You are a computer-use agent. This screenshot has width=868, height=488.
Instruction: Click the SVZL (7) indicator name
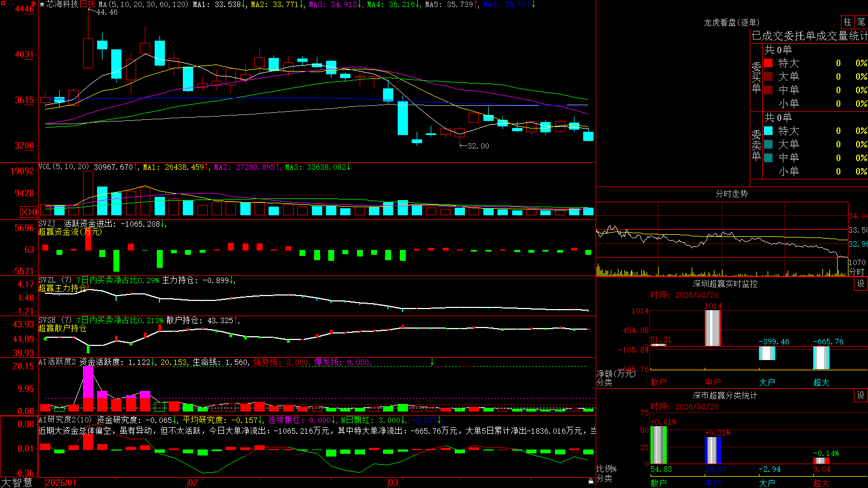pyautogui.click(x=55, y=280)
